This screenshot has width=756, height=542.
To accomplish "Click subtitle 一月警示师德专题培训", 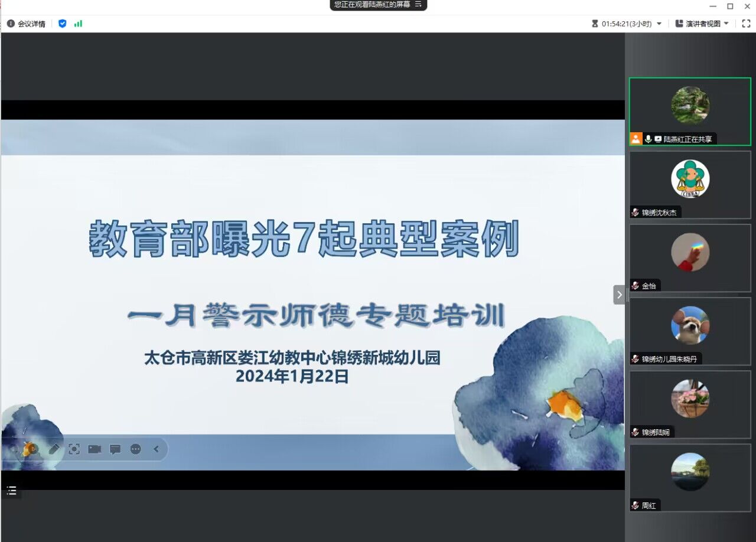I will pos(317,315).
